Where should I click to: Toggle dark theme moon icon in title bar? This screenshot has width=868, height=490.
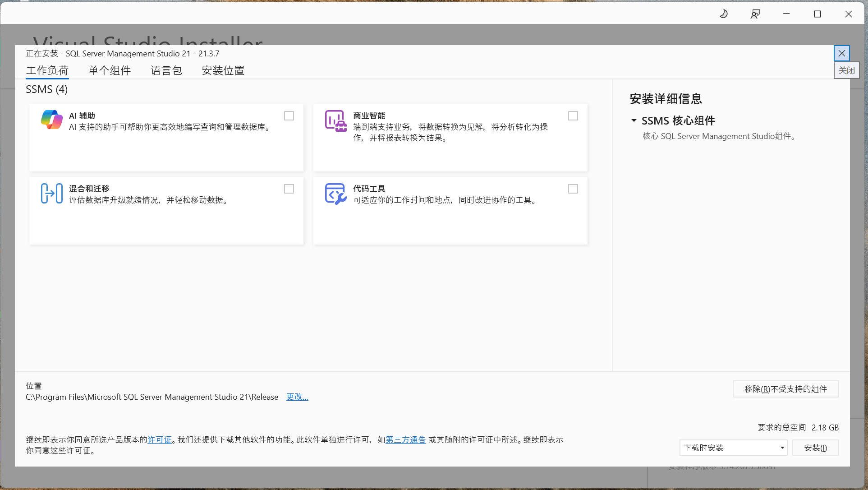724,14
